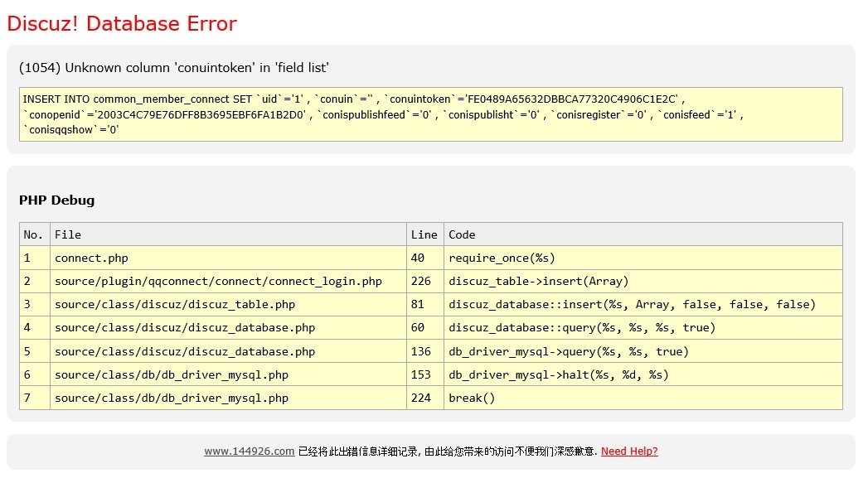Select the require_once(%s) code cell
The image size is (868, 478).
pos(502,258)
